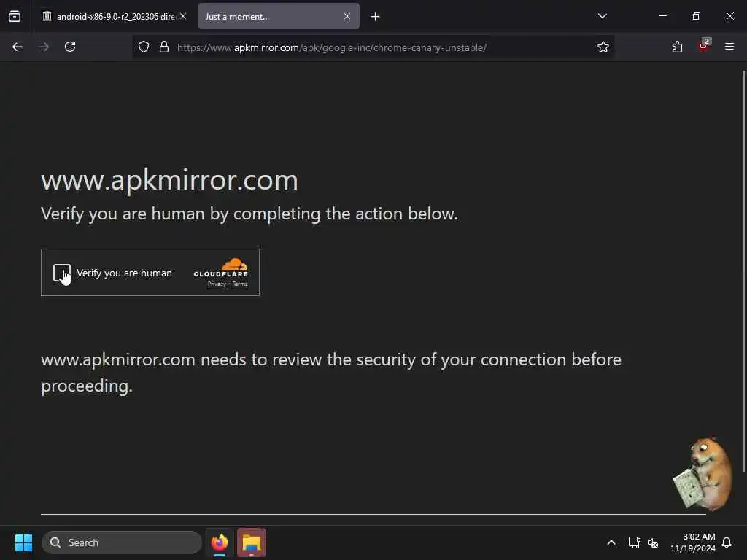The image size is (747, 560).
Task: Open tracking protection shield panel
Action: click(x=144, y=47)
